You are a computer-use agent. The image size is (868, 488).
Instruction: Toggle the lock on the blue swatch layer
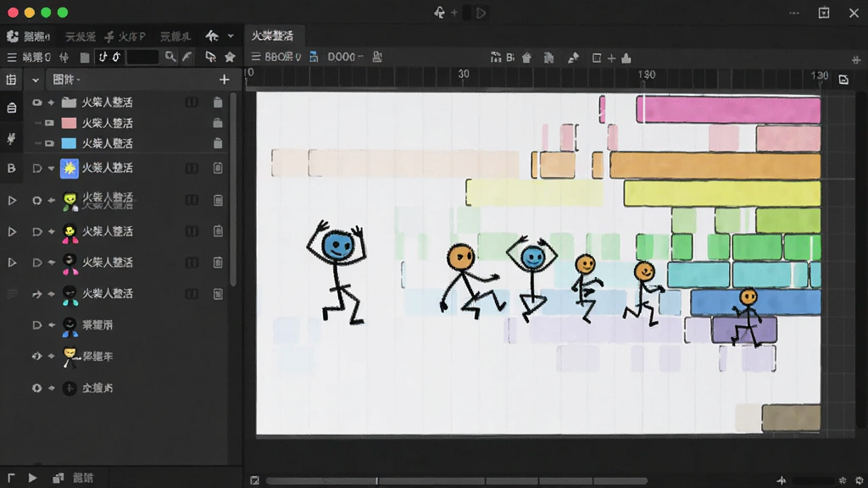coord(218,143)
